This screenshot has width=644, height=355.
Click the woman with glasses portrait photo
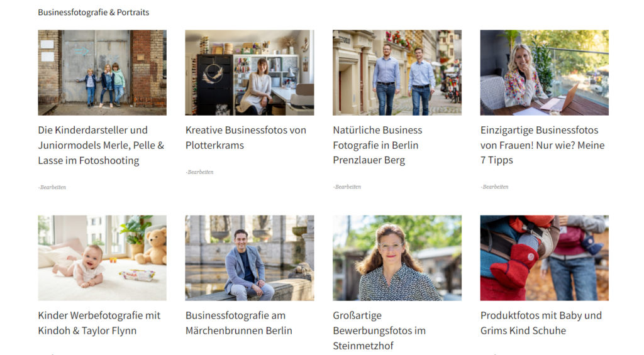point(397,258)
